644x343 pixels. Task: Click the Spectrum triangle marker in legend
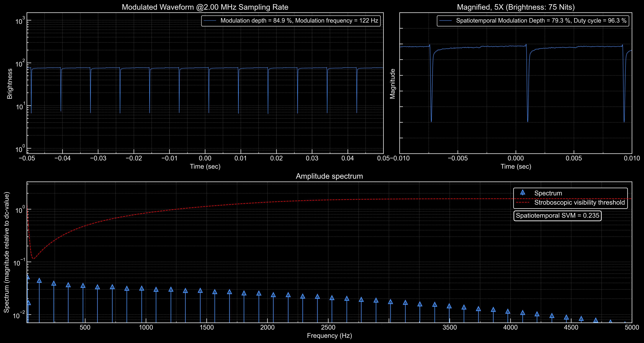click(522, 193)
